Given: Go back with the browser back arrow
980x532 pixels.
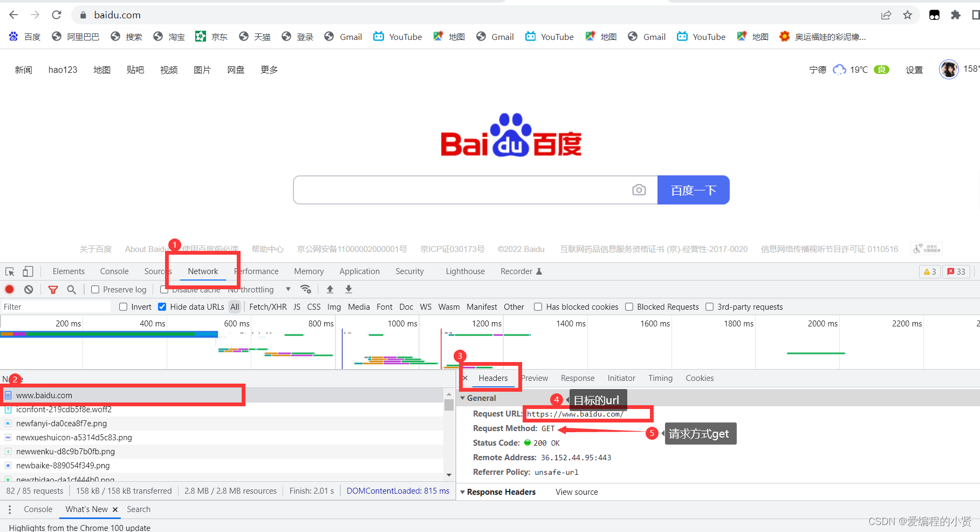Looking at the screenshot, I should (x=14, y=15).
